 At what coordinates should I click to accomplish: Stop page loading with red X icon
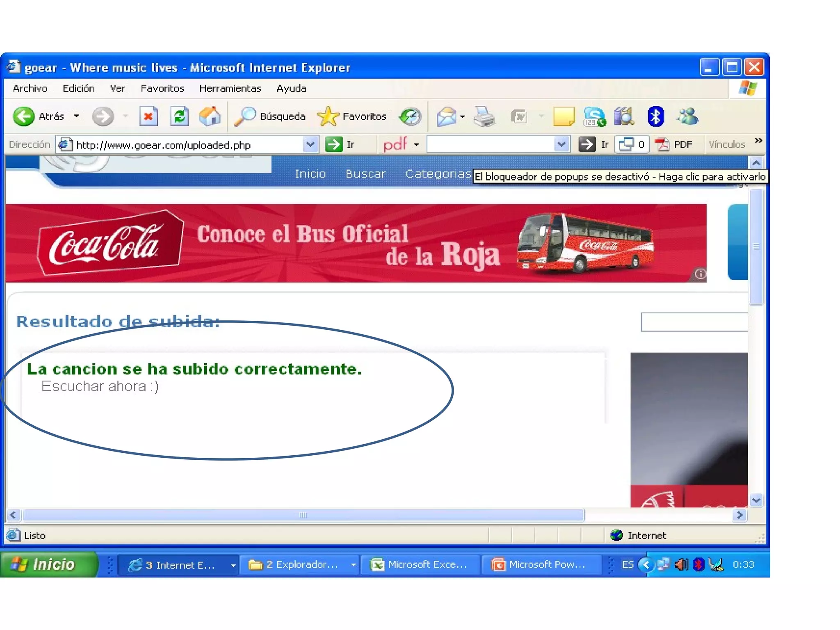(x=148, y=116)
